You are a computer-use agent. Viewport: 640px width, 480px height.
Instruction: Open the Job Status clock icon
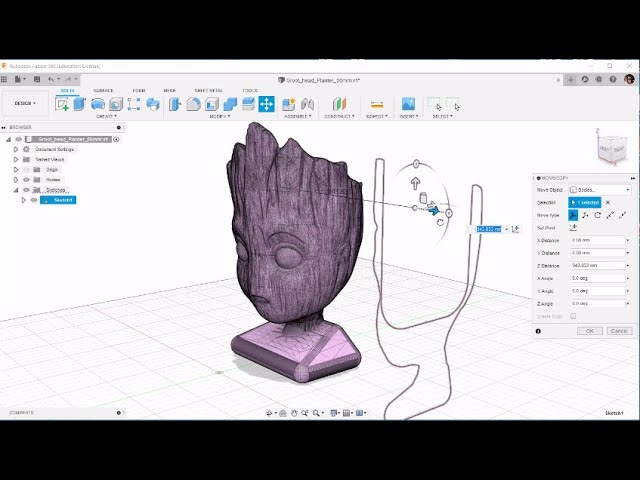(x=584, y=80)
